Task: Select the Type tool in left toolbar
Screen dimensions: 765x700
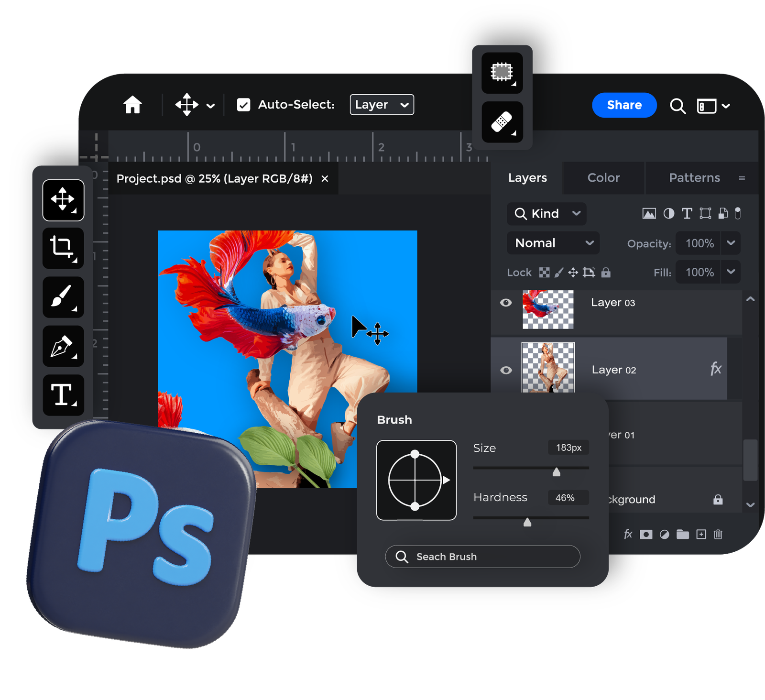Action: coord(63,395)
